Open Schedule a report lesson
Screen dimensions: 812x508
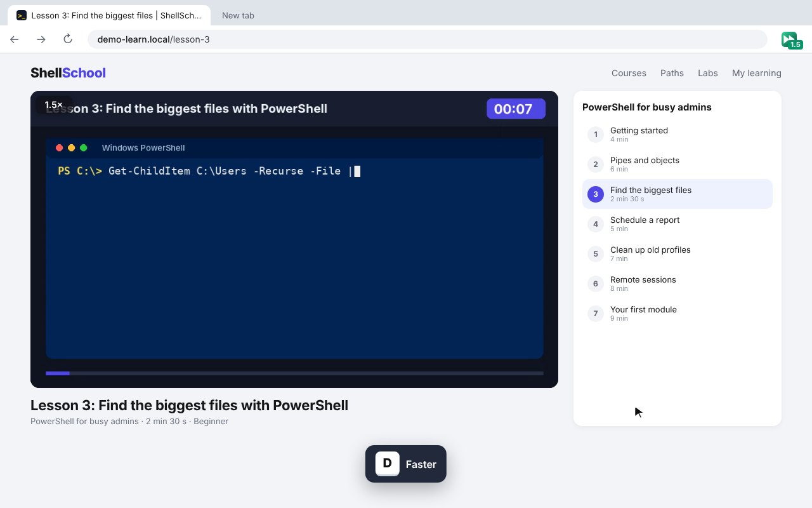coord(678,224)
